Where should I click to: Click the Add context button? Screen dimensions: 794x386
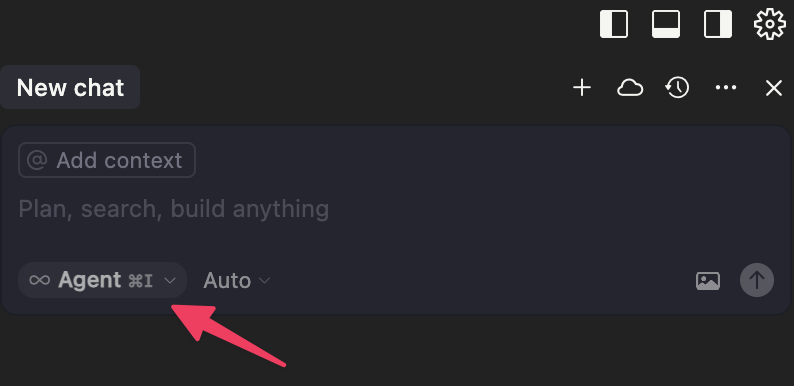coord(107,160)
